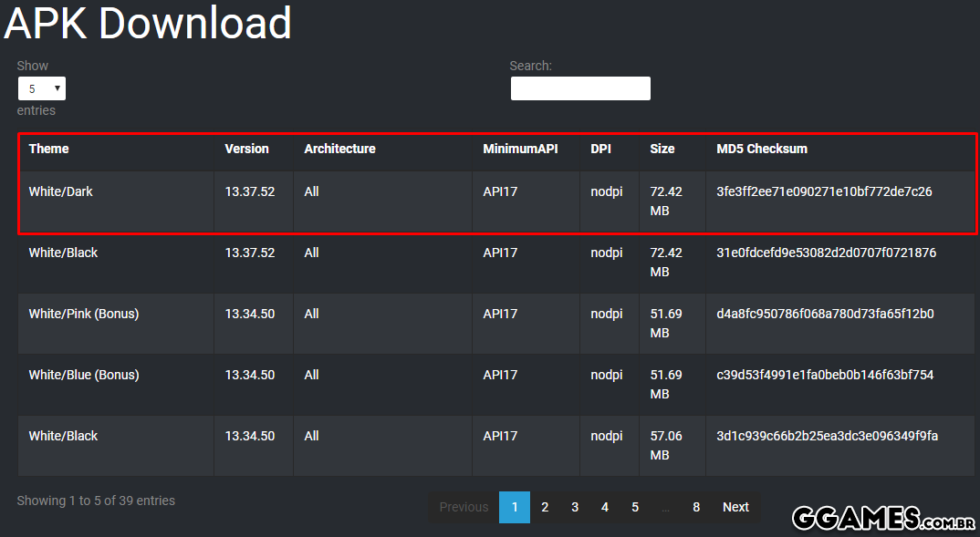
Task: Select current page 1 in pagination
Action: click(515, 507)
